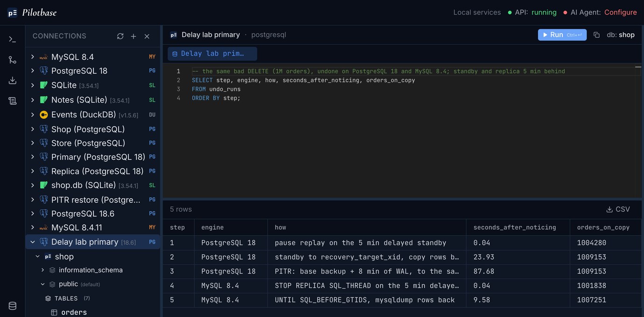Image resolution: width=644 pixels, height=317 pixels.
Task: Click the database icon at sidebar bottom
Action: click(x=13, y=306)
